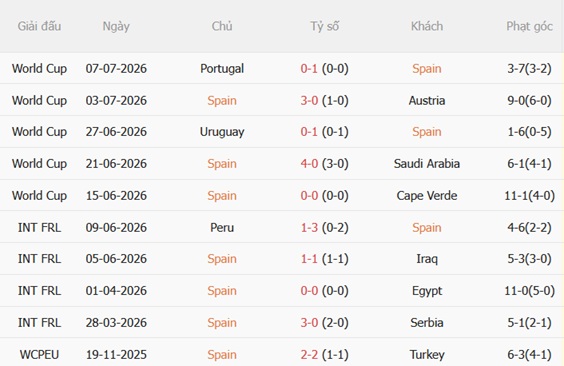Open Saudi Arabia team page

click(x=427, y=164)
